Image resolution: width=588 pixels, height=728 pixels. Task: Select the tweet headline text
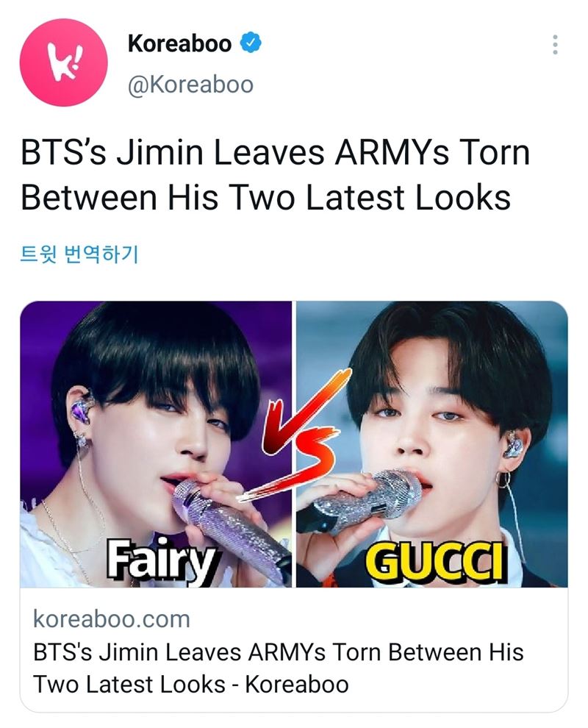(275, 174)
